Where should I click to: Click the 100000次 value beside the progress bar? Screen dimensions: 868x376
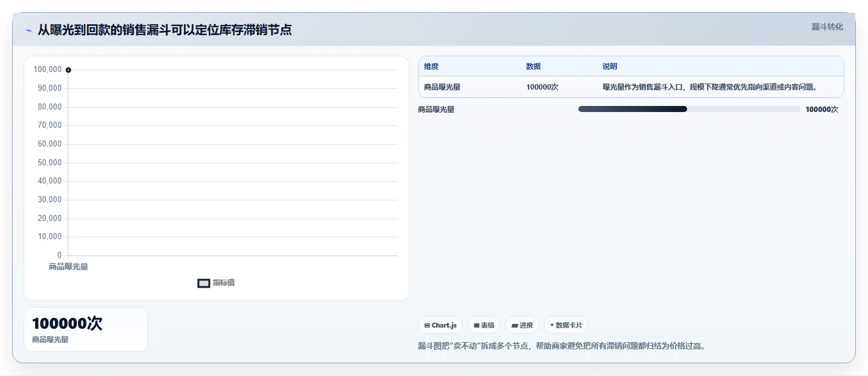(x=822, y=110)
